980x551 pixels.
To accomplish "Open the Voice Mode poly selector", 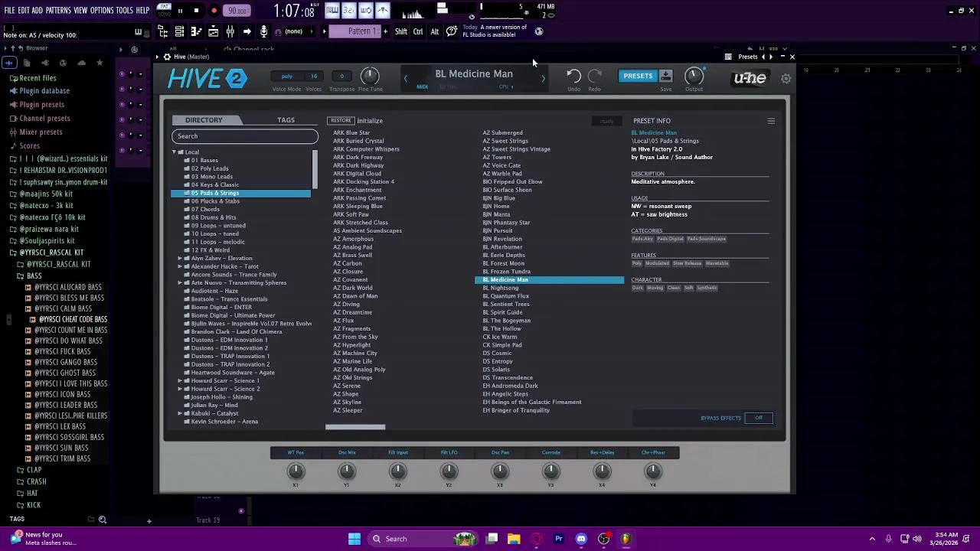I will tap(287, 76).
